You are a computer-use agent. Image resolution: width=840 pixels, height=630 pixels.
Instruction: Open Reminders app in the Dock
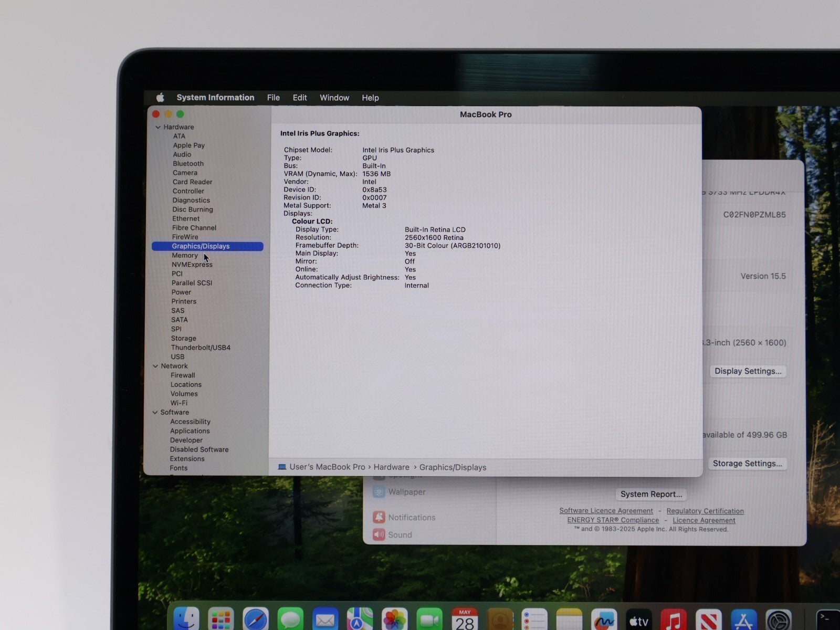click(x=534, y=619)
